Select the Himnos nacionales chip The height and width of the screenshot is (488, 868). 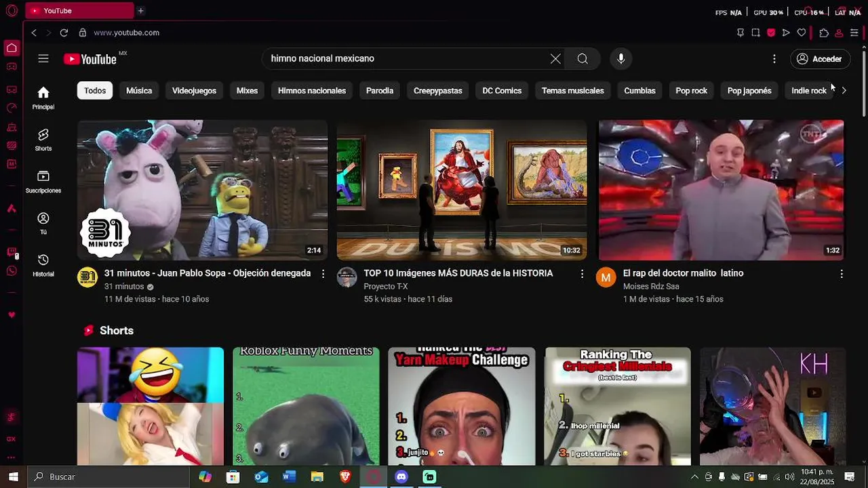312,91
